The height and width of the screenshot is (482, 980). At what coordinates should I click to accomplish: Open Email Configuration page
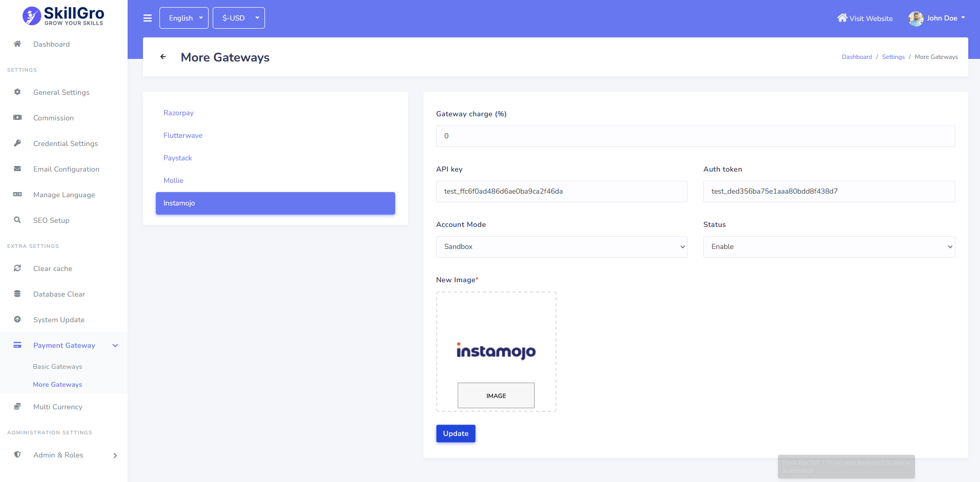[x=66, y=169]
